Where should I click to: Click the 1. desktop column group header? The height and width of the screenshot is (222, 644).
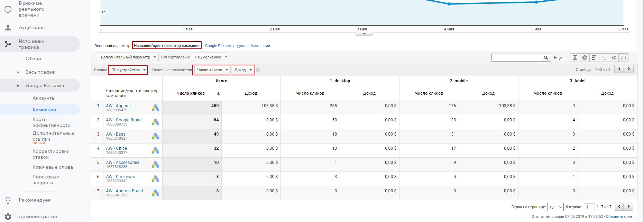(340, 81)
